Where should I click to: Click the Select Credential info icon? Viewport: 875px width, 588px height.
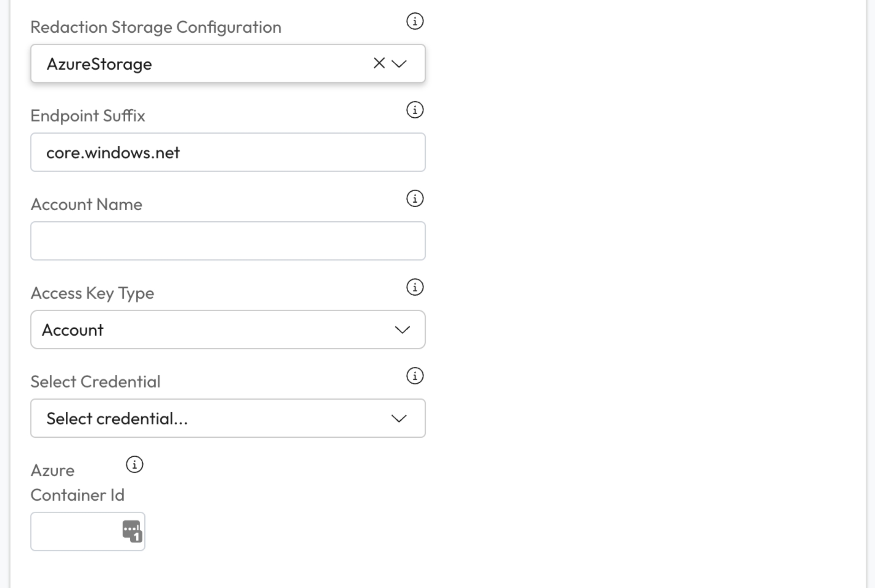[415, 376]
